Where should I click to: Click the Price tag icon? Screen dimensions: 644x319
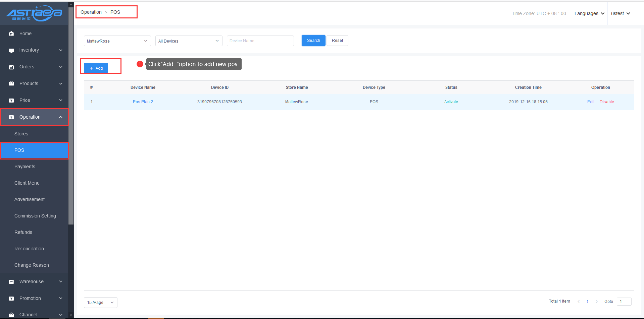point(11,100)
